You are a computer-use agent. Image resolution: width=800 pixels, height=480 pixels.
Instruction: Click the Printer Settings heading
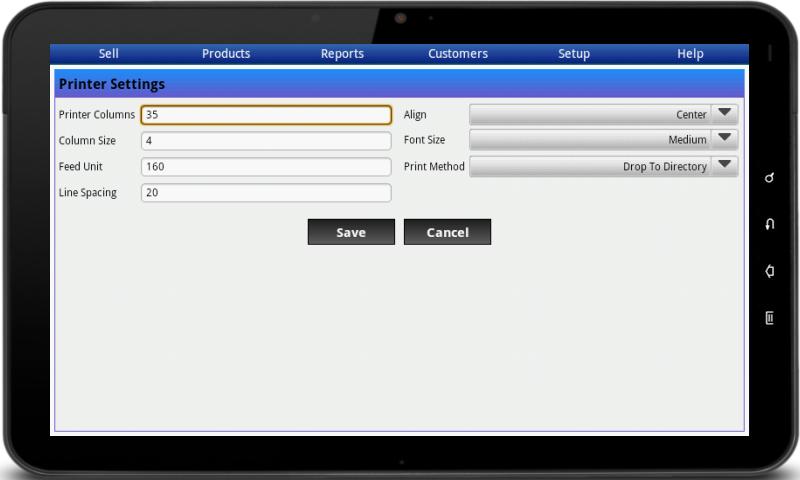[x=112, y=84]
